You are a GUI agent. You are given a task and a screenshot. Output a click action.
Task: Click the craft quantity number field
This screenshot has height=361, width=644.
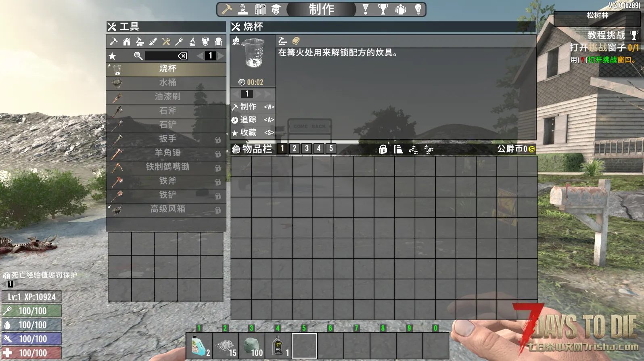coord(247,94)
